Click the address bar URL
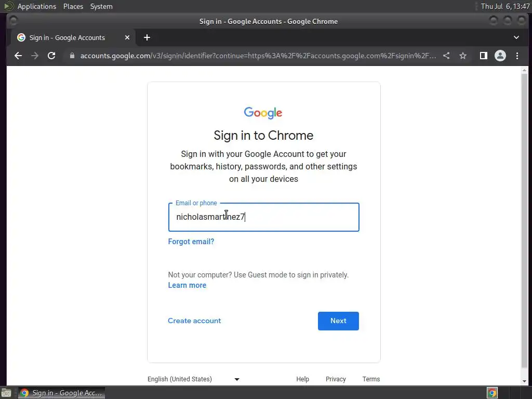 click(258, 56)
